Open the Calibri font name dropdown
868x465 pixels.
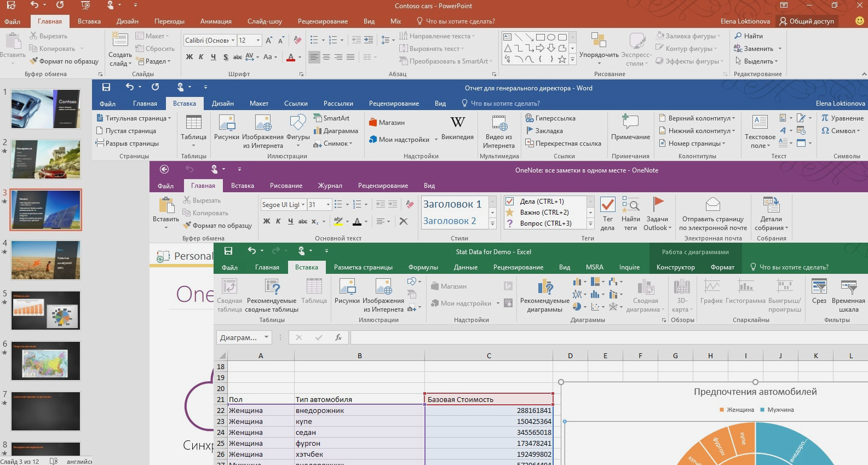(x=233, y=41)
